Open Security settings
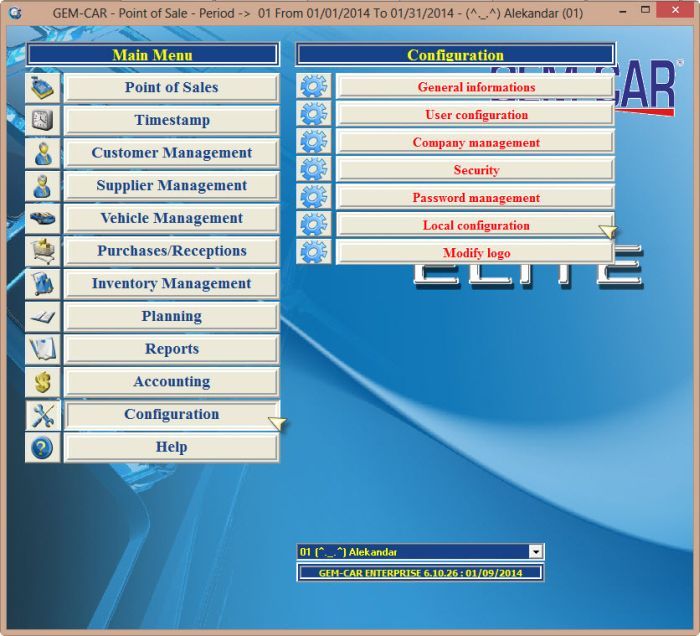Screen dimensions: 700x636 [x=475, y=170]
